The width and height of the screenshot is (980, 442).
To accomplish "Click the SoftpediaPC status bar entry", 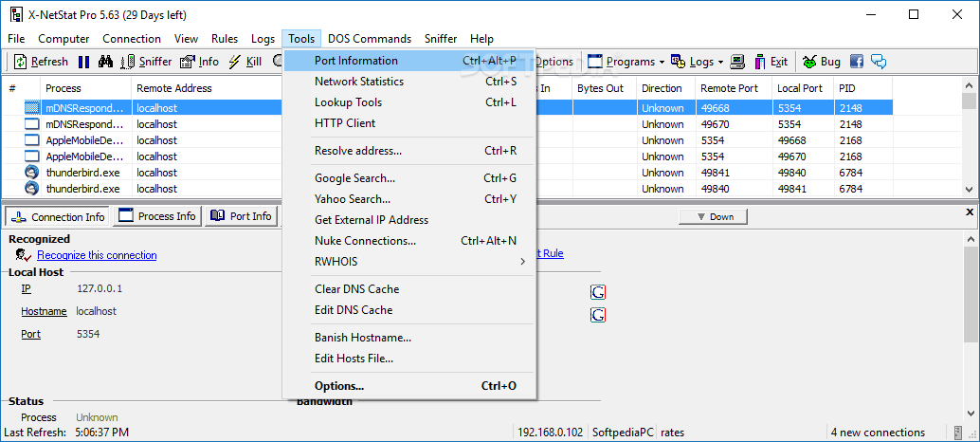I will [623, 432].
